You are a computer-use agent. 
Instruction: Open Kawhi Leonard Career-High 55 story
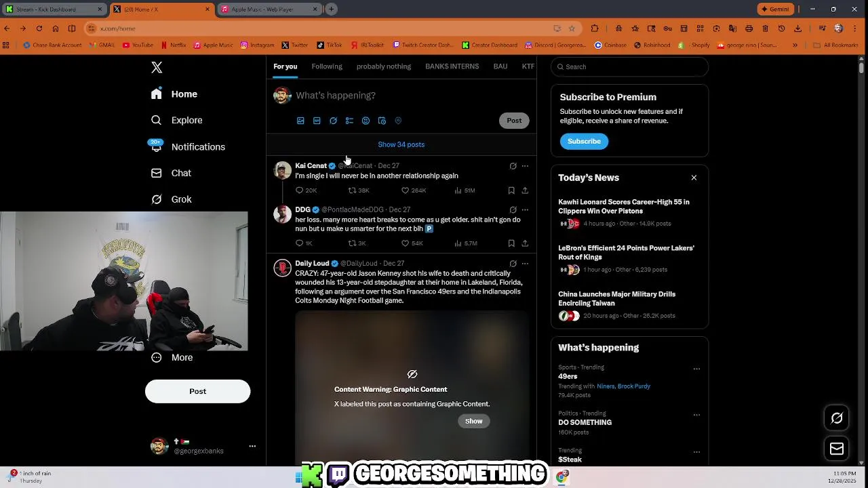[629, 213]
